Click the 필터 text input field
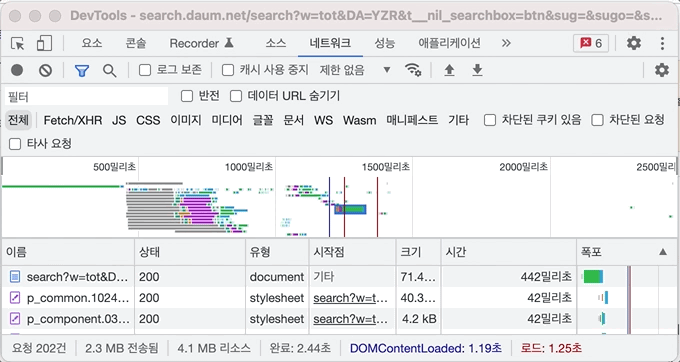The width and height of the screenshot is (680, 362). point(86,96)
